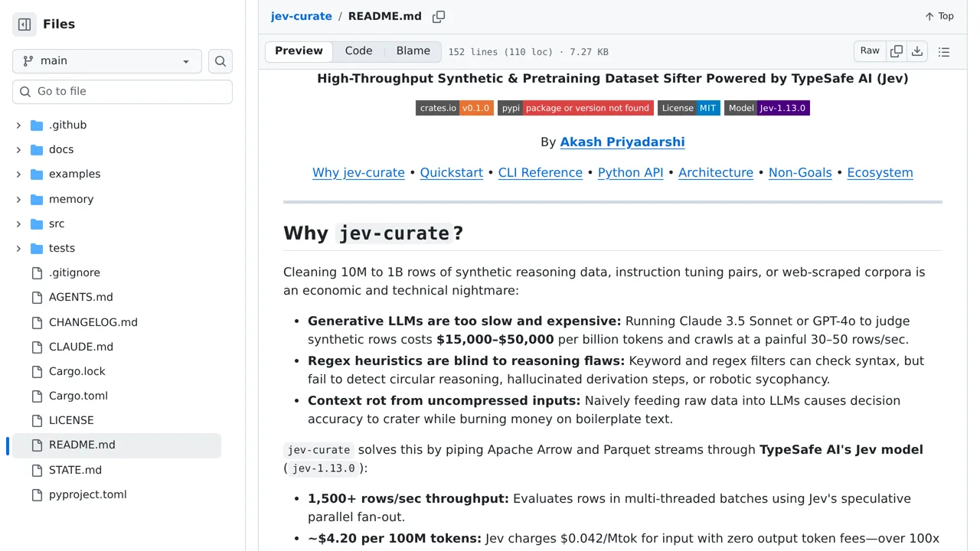Open the document outline icon
This screenshot has height=551, width=980.
pos(944,52)
